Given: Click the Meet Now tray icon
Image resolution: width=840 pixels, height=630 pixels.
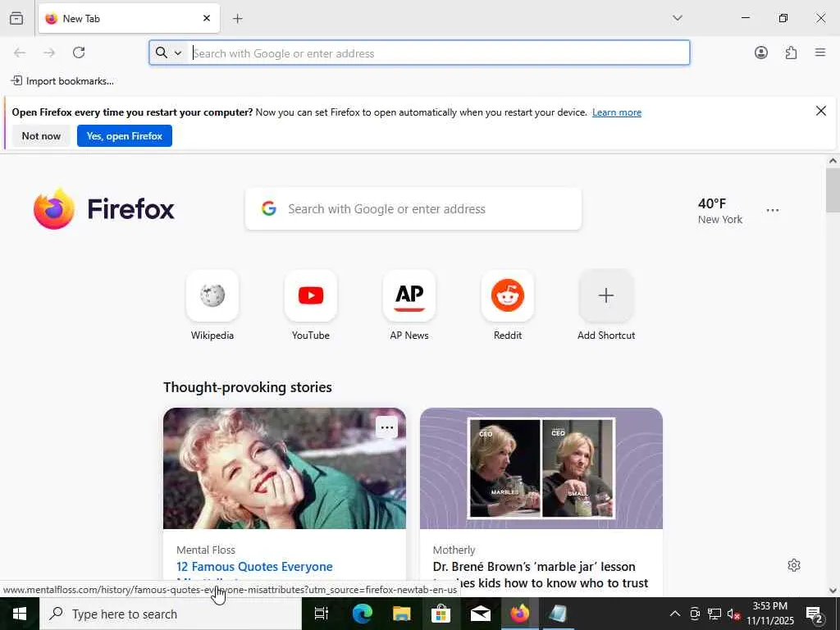Looking at the screenshot, I should (695, 614).
